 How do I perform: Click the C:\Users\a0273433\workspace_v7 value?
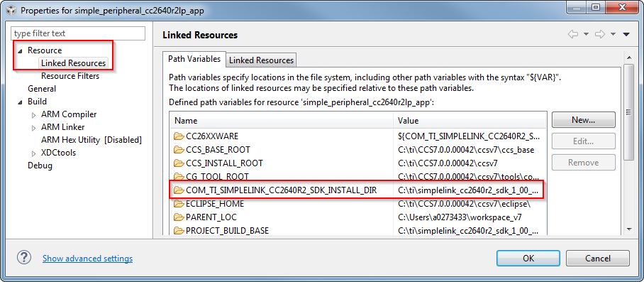point(460,217)
